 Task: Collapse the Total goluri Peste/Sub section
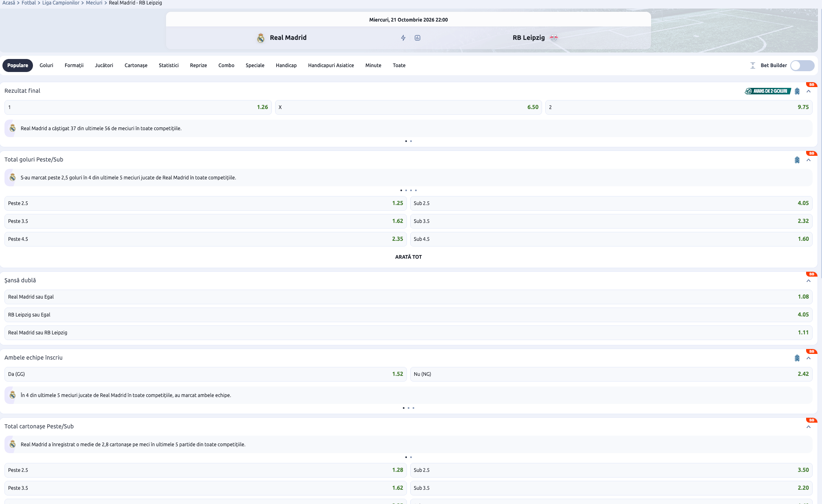(x=809, y=160)
